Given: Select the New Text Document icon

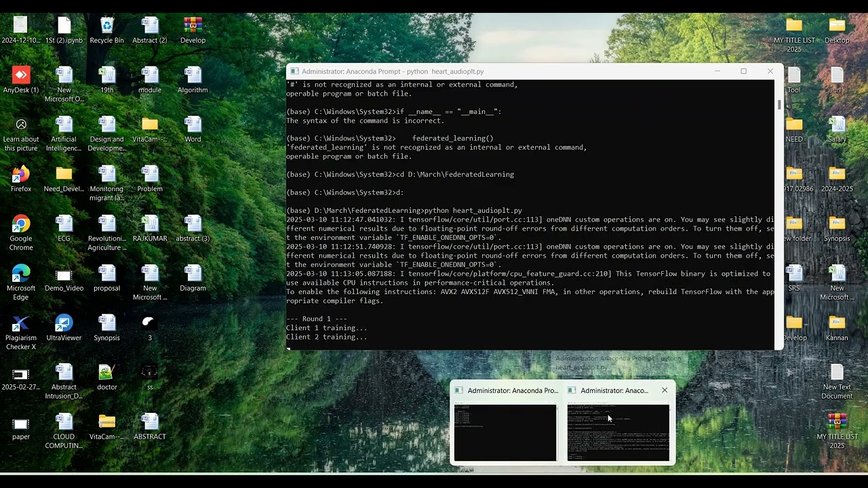Looking at the screenshot, I should coord(837,382).
